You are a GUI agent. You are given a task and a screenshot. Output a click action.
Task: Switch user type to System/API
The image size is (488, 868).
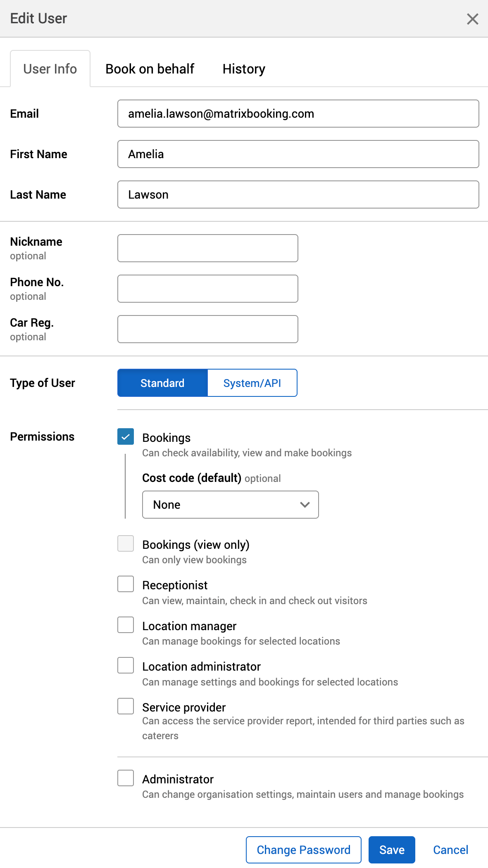[x=252, y=383]
